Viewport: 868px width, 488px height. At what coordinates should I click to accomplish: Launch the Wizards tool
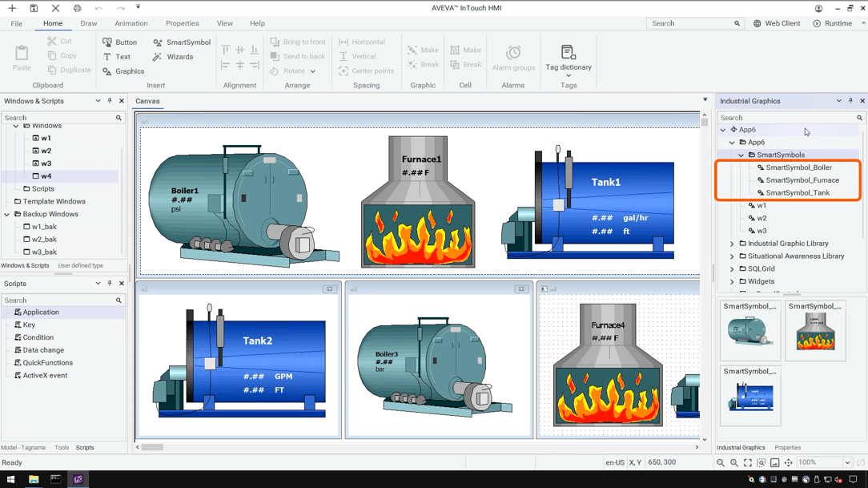pos(173,57)
